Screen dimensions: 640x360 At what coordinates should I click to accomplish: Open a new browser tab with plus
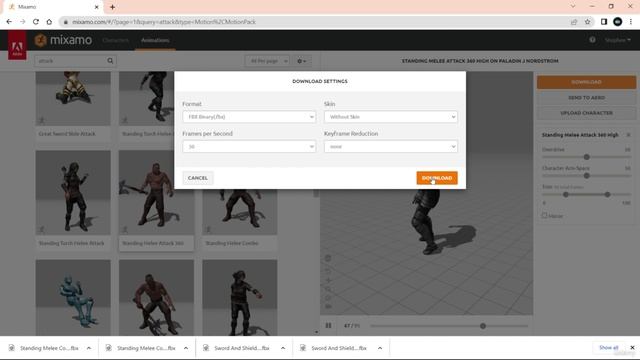112,7
